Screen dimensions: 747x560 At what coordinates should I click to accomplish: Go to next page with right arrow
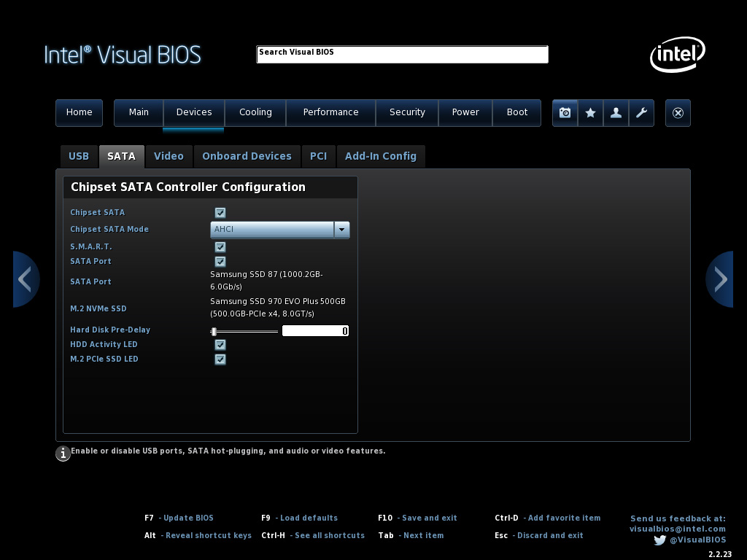point(720,279)
